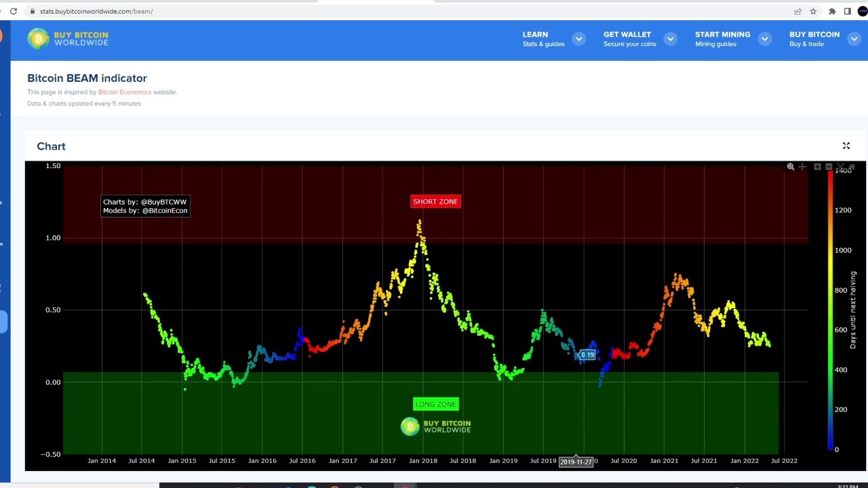Click the 1.00 y-axis label
Screen dimensions: 868x488
click(53, 238)
